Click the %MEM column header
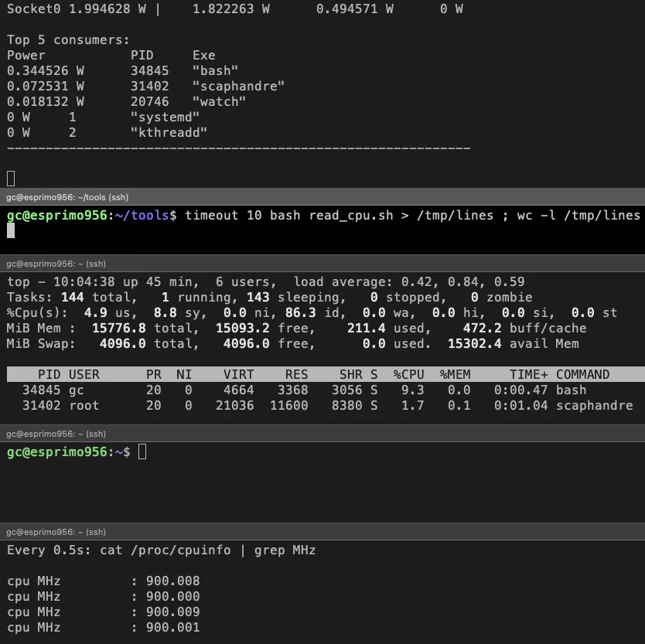The height and width of the screenshot is (644, 645). pos(455,374)
